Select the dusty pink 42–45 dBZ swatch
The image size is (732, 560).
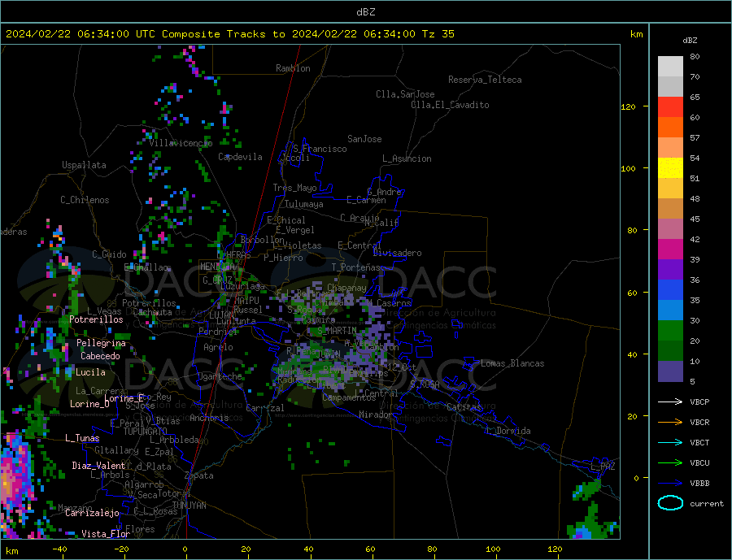[x=670, y=228]
